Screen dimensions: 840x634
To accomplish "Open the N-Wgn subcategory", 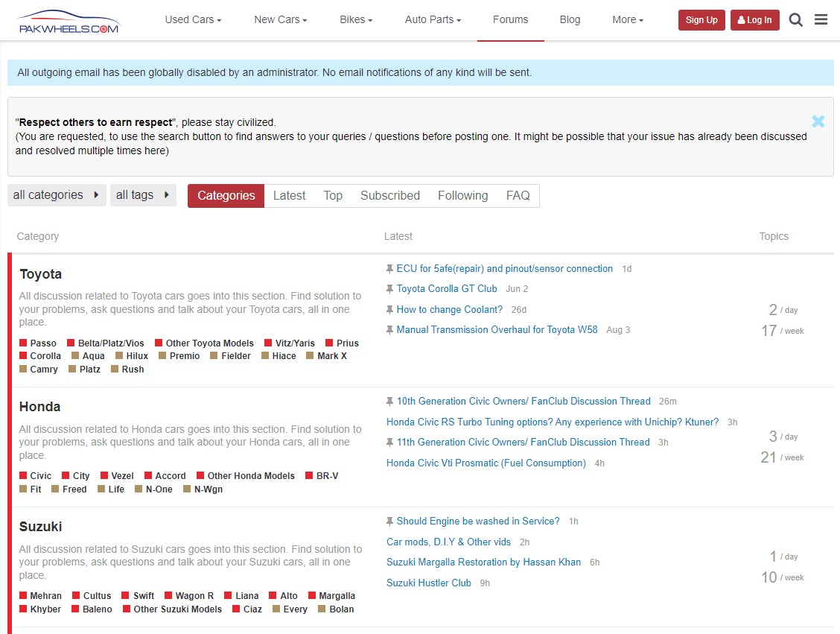I will [209, 489].
